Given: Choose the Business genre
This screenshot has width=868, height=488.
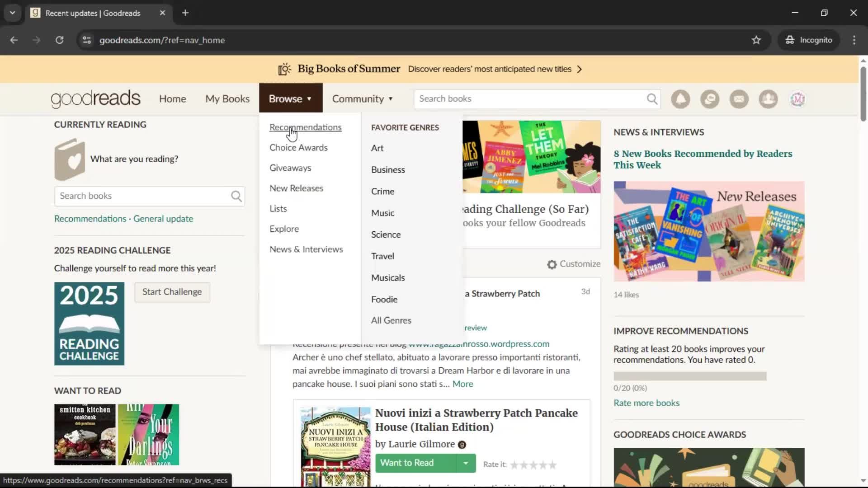Looking at the screenshot, I should [388, 170].
